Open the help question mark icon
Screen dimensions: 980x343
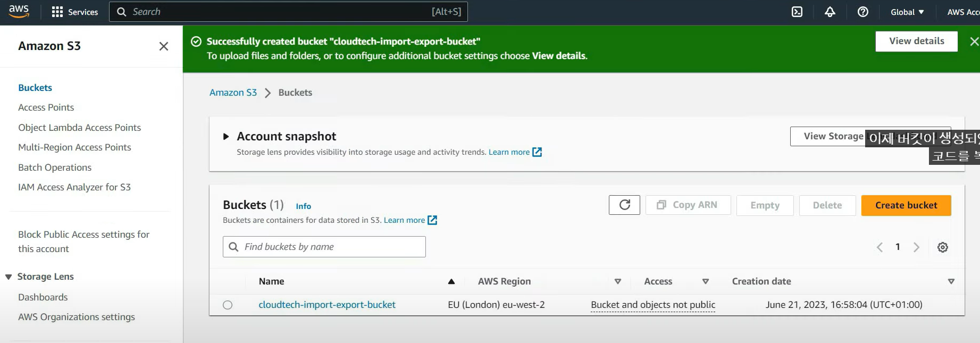click(863, 12)
